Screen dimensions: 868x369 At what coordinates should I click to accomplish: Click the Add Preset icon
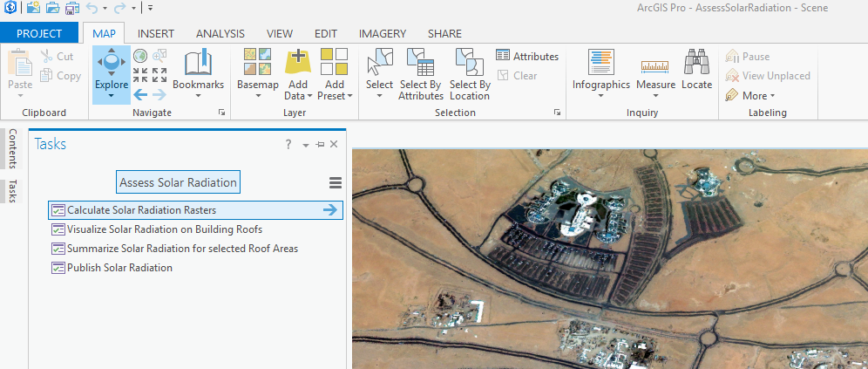(x=335, y=61)
